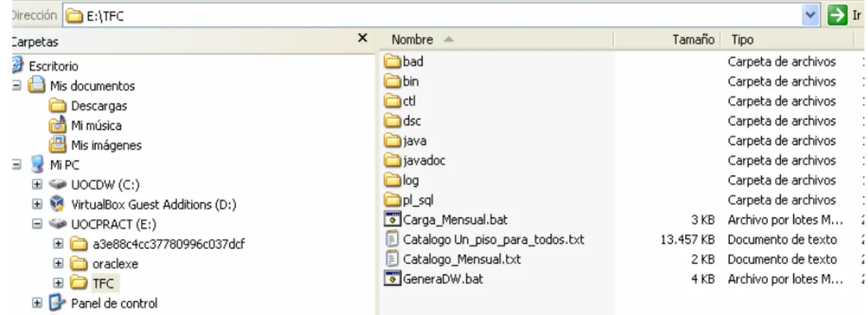Image resolution: width=868 pixels, height=315 pixels.
Task: Open the bad folder icon
Action: click(x=393, y=62)
